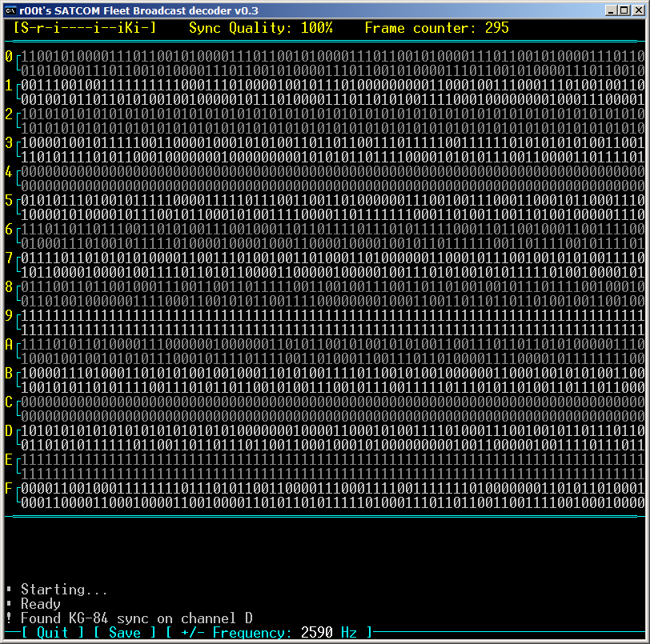This screenshot has width=650, height=644.
Task: Select channel 9 label
Action: tap(9, 316)
